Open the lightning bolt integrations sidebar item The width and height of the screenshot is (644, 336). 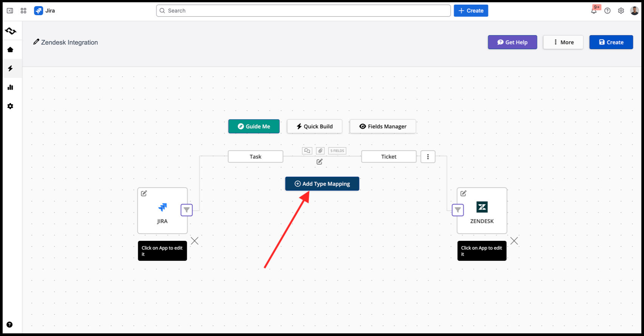[10, 68]
